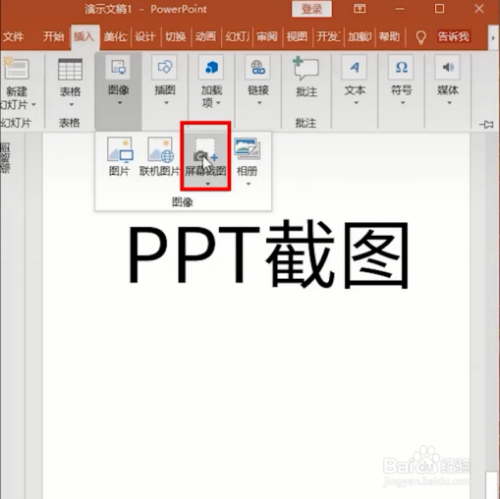Click the Illustrations (插图) shapes icon
This screenshot has width=500, height=499.
point(165,67)
